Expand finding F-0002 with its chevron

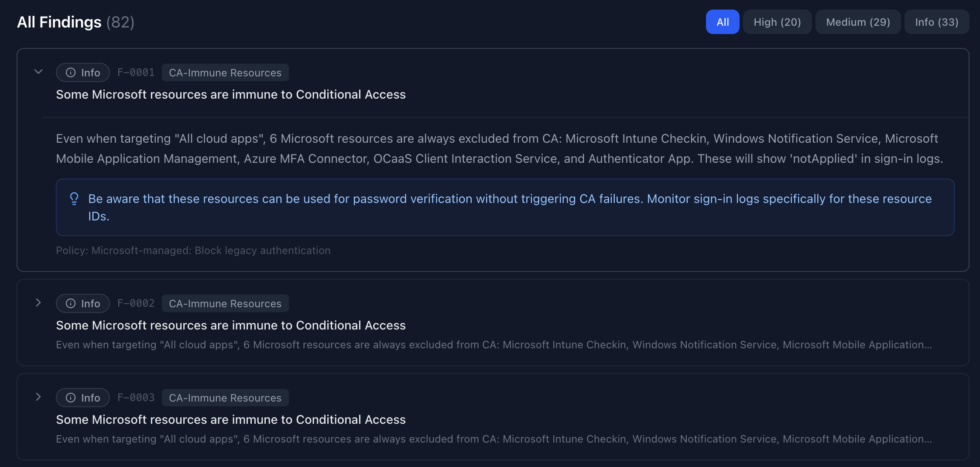click(38, 303)
